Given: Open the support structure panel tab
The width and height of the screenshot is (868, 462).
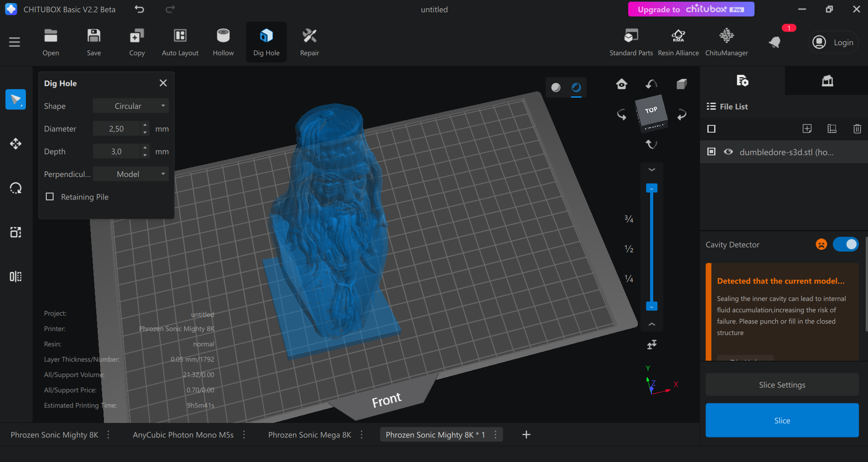Looking at the screenshot, I should pyautogui.click(x=827, y=81).
